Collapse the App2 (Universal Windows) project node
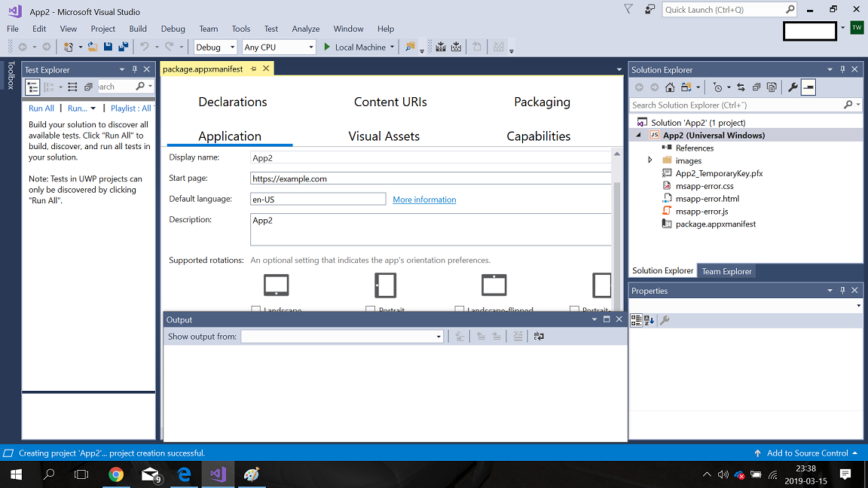The width and height of the screenshot is (868, 488). (x=639, y=135)
